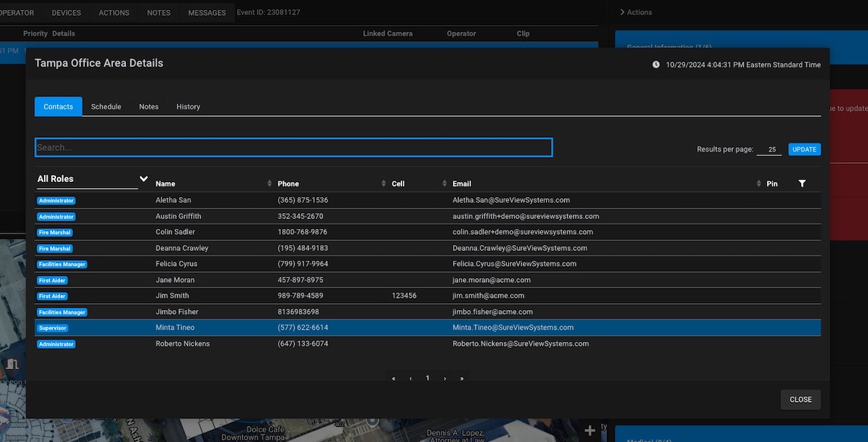Click the Email column sort arrows
This screenshot has height=442, width=868.
pyautogui.click(x=759, y=183)
